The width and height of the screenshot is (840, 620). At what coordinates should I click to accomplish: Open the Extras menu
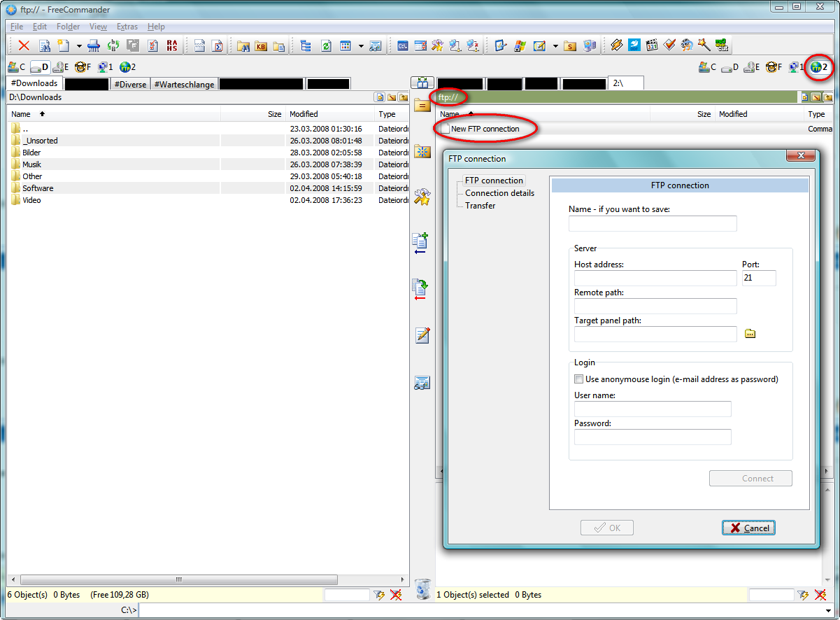(x=127, y=27)
